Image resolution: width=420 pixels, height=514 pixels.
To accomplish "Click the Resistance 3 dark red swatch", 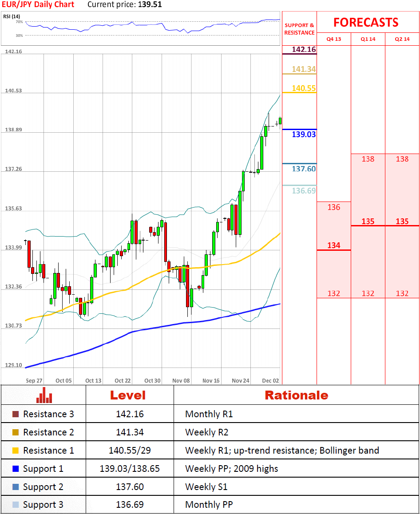I will coord(16,414).
